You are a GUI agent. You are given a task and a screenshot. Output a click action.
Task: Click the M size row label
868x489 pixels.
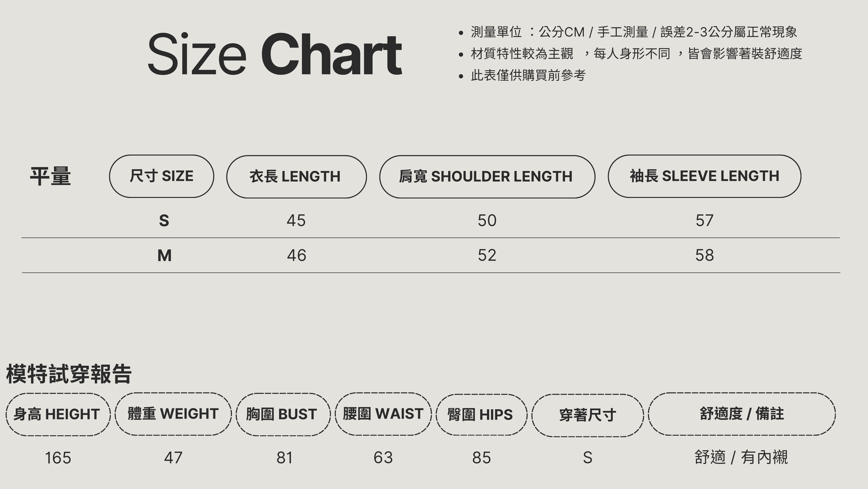(164, 255)
